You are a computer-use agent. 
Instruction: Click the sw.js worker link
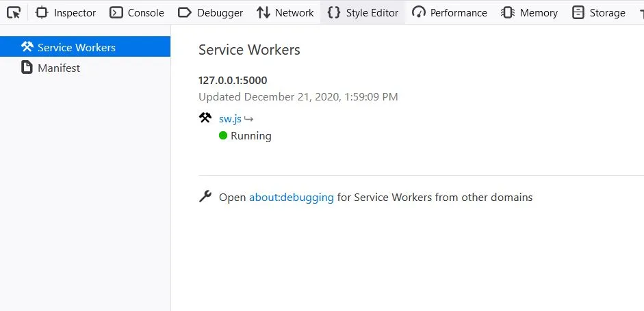pyautogui.click(x=230, y=118)
